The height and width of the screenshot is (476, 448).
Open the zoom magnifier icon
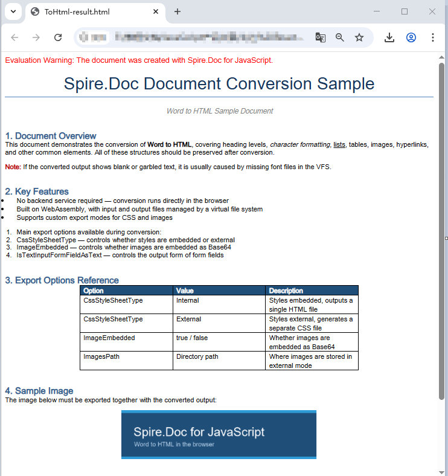click(x=340, y=37)
